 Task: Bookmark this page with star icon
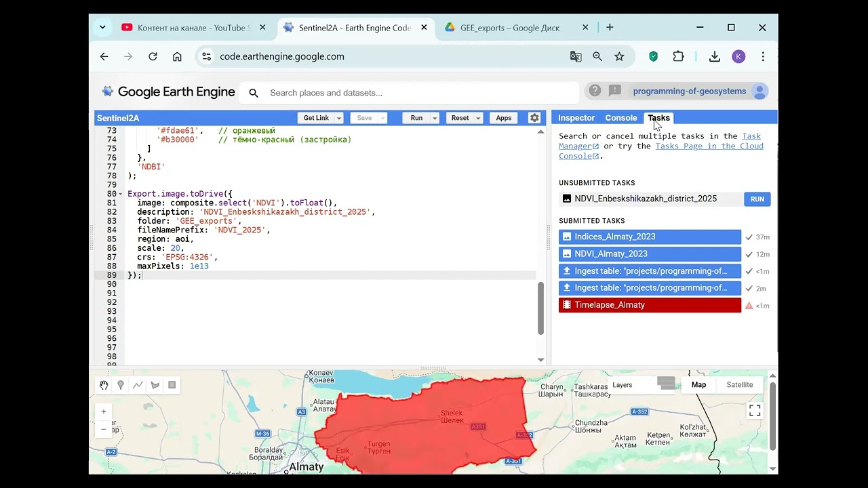[619, 57]
